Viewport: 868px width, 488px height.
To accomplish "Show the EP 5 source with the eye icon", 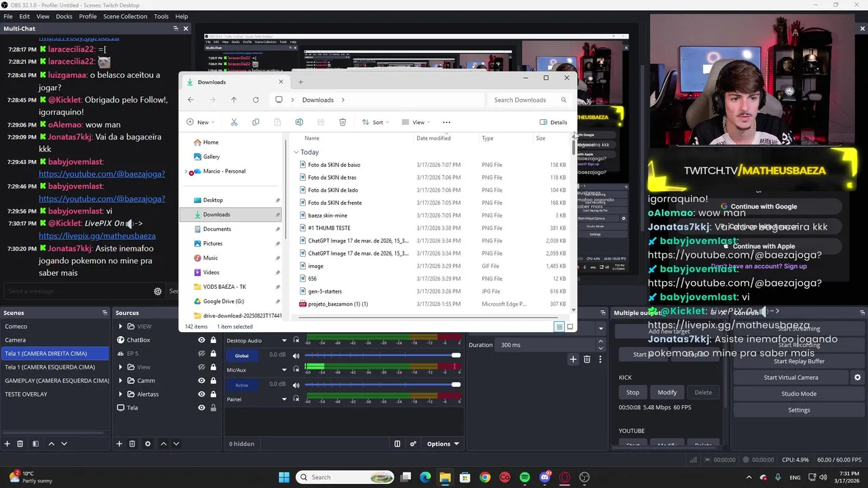I will coord(201,354).
